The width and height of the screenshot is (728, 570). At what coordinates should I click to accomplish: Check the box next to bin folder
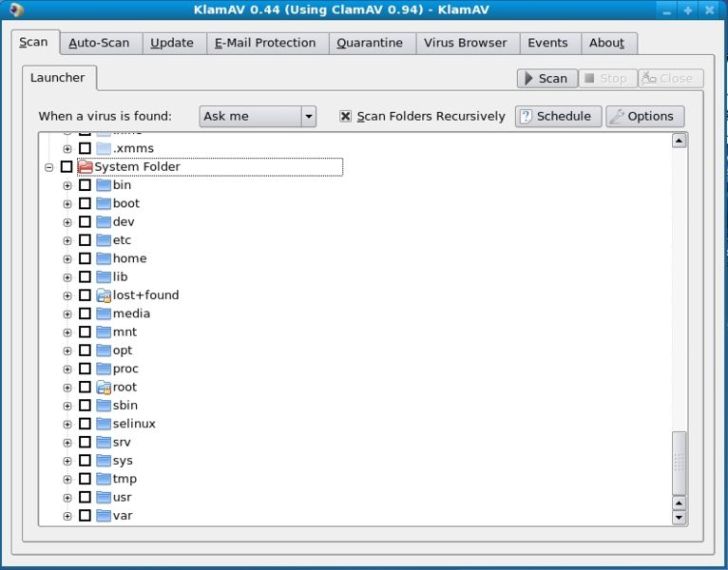(85, 185)
